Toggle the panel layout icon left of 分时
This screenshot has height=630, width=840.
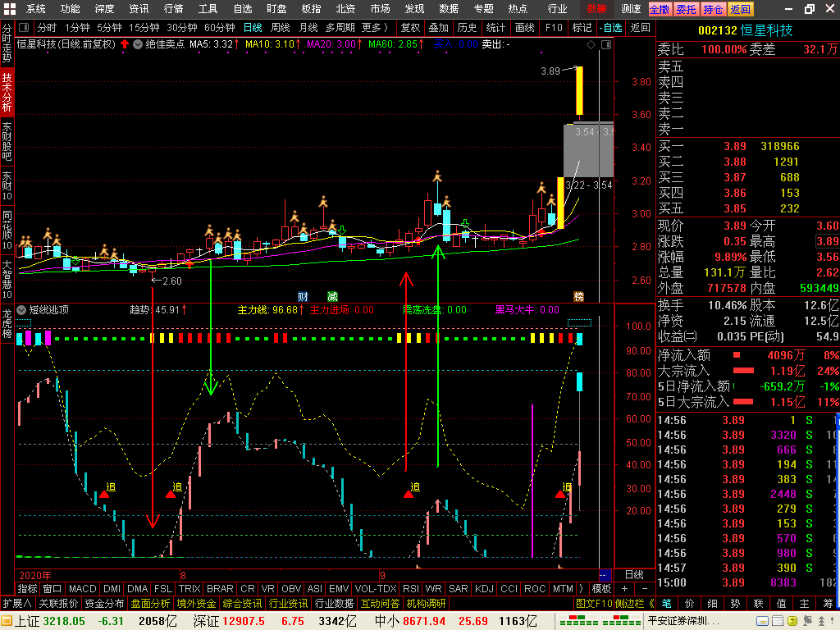click(x=24, y=27)
